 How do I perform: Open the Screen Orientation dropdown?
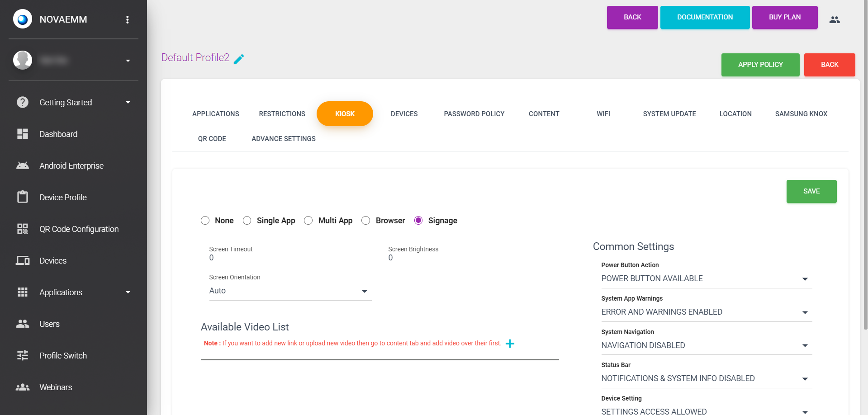coord(290,291)
